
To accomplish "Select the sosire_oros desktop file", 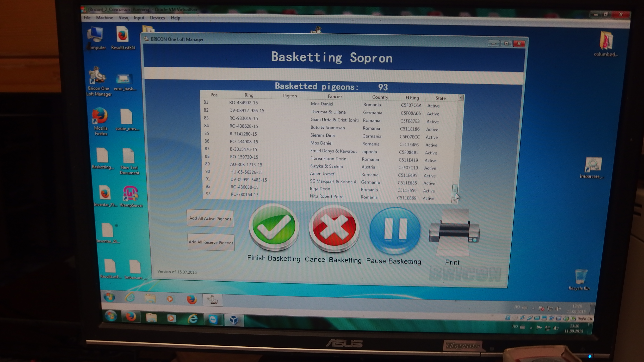I will (127, 120).
